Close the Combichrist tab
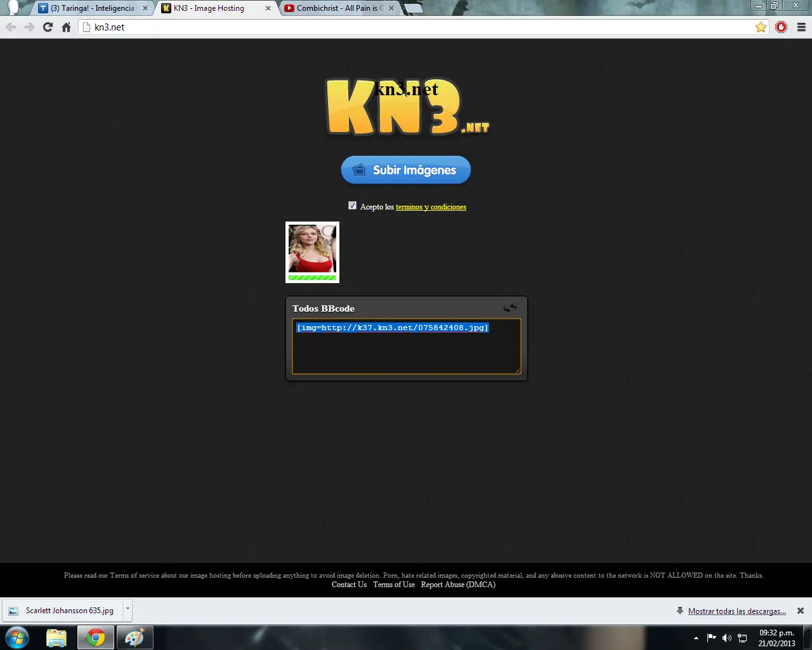 [391, 8]
